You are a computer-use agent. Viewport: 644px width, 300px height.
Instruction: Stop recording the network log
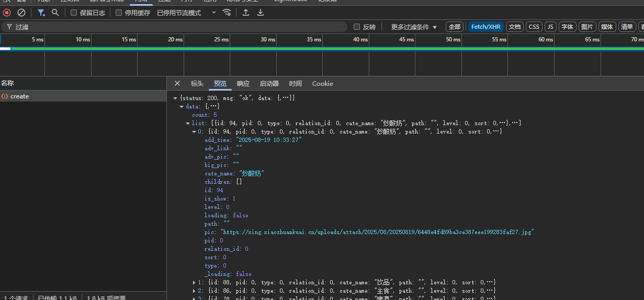pyautogui.click(x=7, y=13)
